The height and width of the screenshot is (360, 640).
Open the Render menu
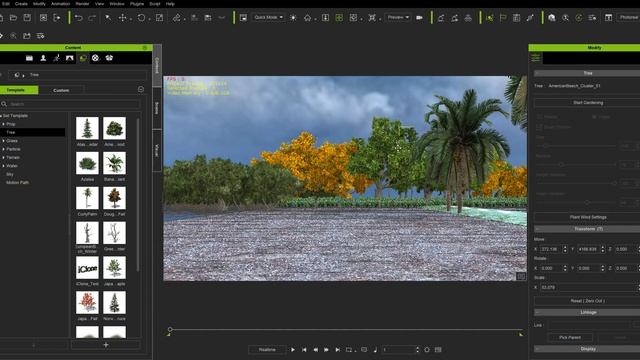click(x=82, y=4)
